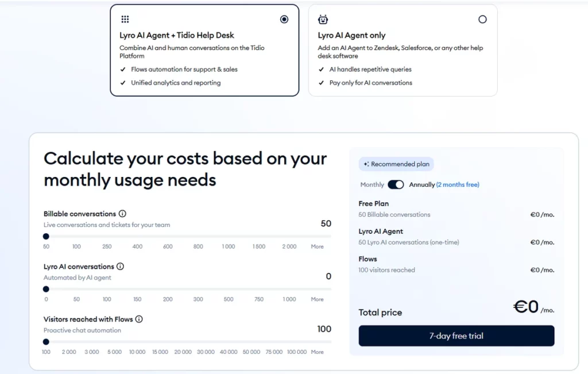Set Lyro AI conversations to 300

[x=198, y=299]
